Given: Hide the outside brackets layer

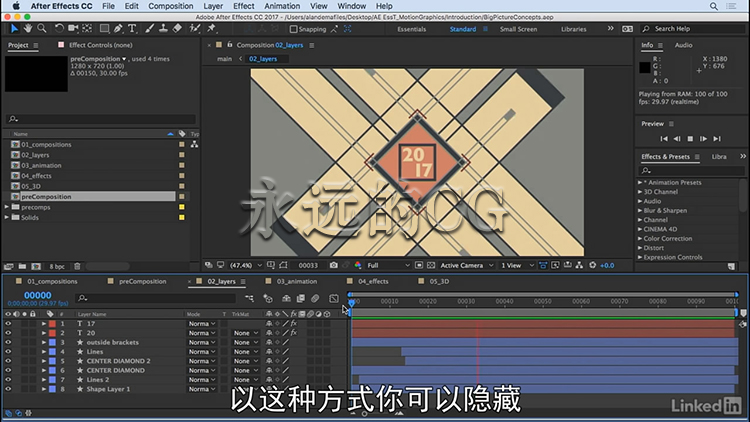Looking at the screenshot, I should coord(8,342).
